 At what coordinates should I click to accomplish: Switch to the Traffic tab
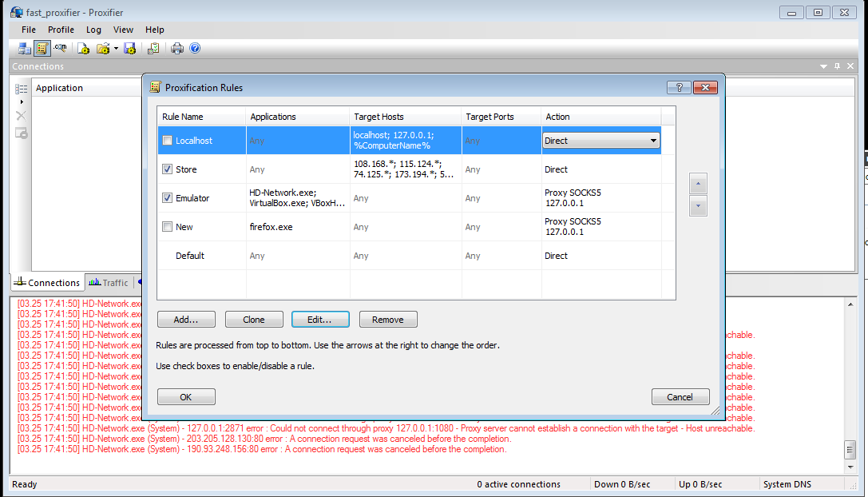coord(109,283)
